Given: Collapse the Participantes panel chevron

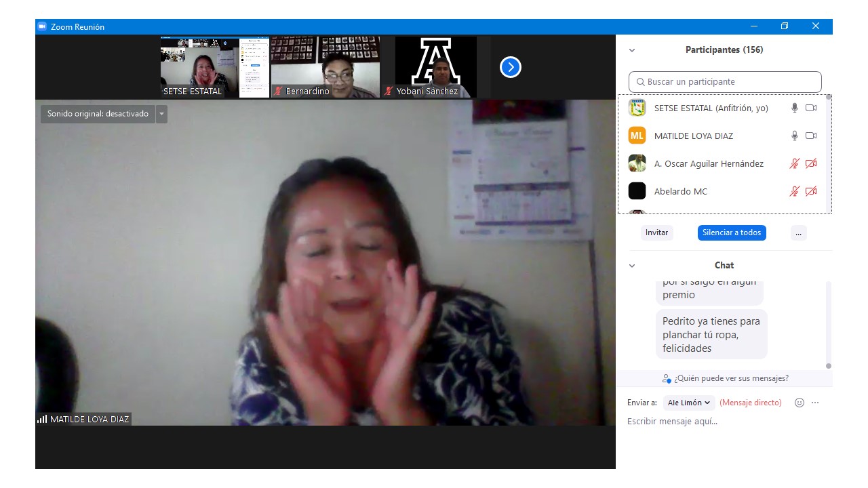Looking at the screenshot, I should point(632,50).
